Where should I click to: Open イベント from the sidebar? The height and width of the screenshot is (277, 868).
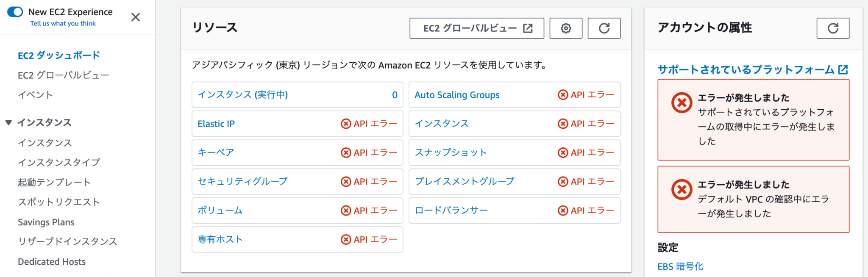coord(34,95)
